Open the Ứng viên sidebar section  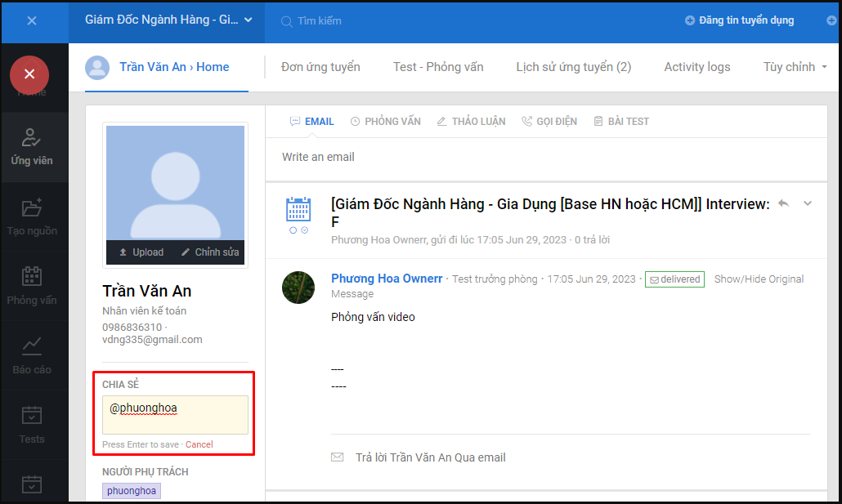click(x=32, y=147)
